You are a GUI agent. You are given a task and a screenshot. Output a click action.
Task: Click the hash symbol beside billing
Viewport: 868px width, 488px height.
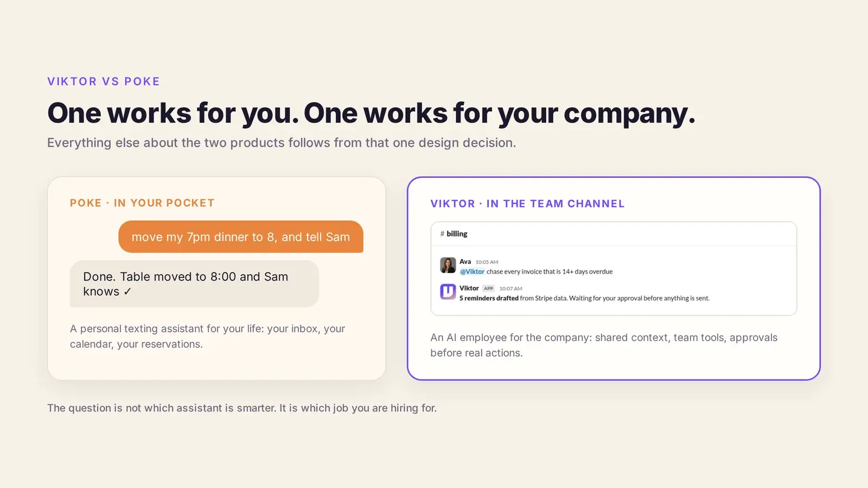[442, 234]
